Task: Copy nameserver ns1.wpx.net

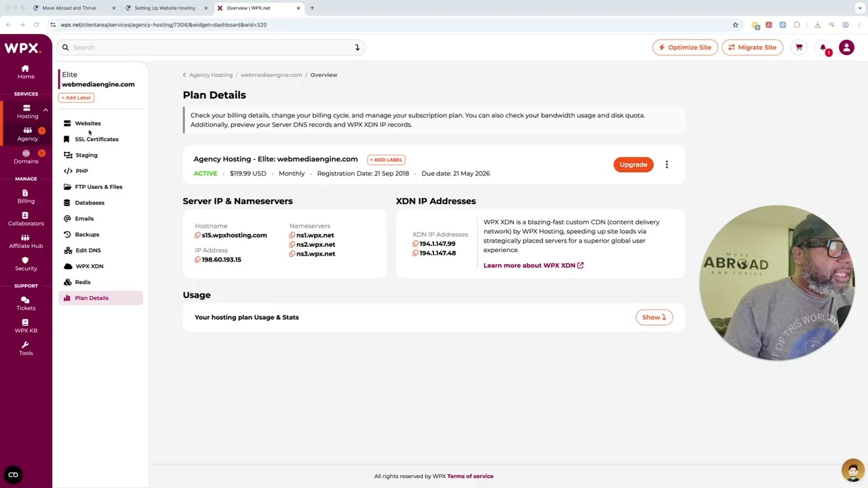Action: click(x=292, y=235)
